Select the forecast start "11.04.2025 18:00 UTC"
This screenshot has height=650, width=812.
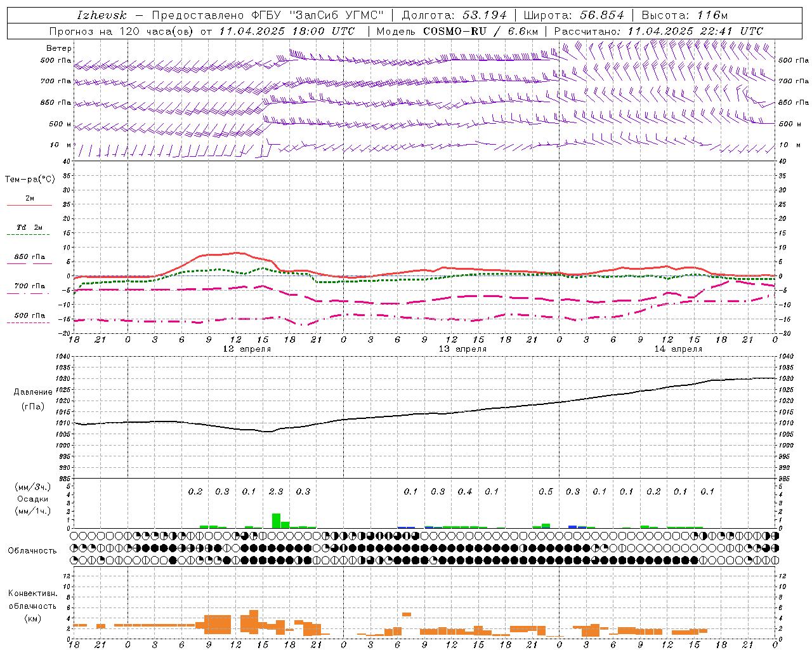coord(287,31)
